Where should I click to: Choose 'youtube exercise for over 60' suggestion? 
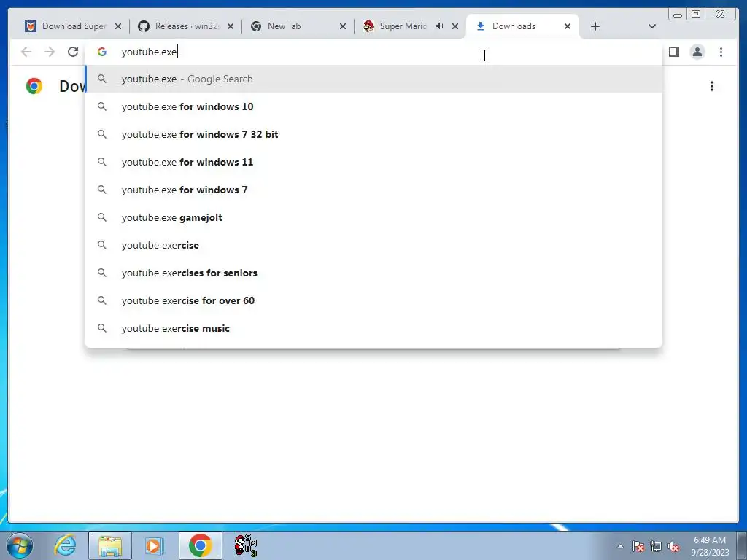(x=373, y=300)
